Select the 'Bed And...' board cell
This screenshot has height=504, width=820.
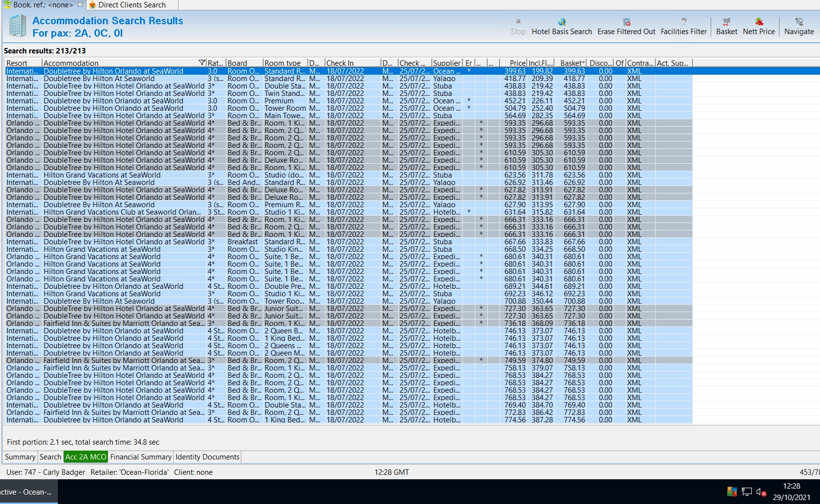pyautogui.click(x=244, y=183)
